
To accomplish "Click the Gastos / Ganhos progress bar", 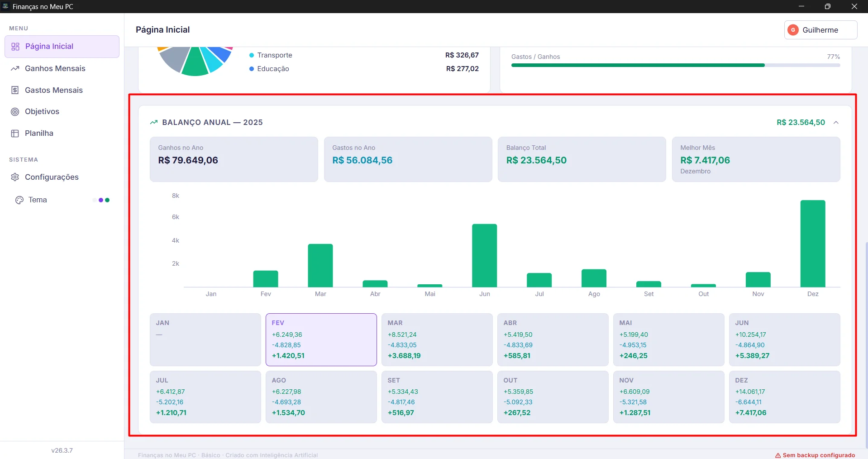I will click(675, 65).
